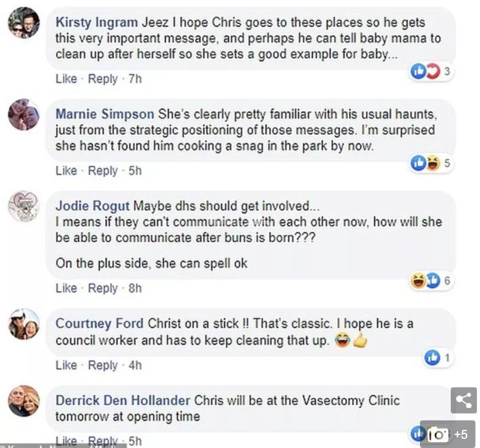Click reactions on Kirsty Ingram's comment

pyautogui.click(x=430, y=71)
